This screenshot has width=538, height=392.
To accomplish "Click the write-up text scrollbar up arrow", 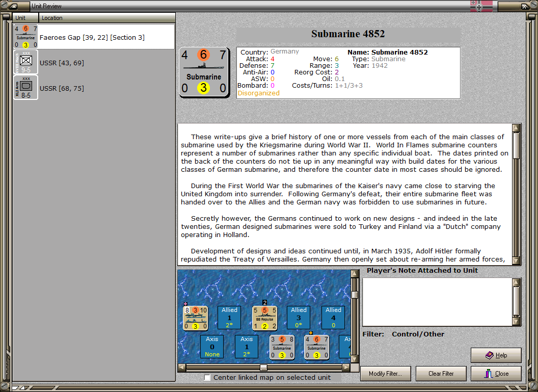I will pos(516,128).
